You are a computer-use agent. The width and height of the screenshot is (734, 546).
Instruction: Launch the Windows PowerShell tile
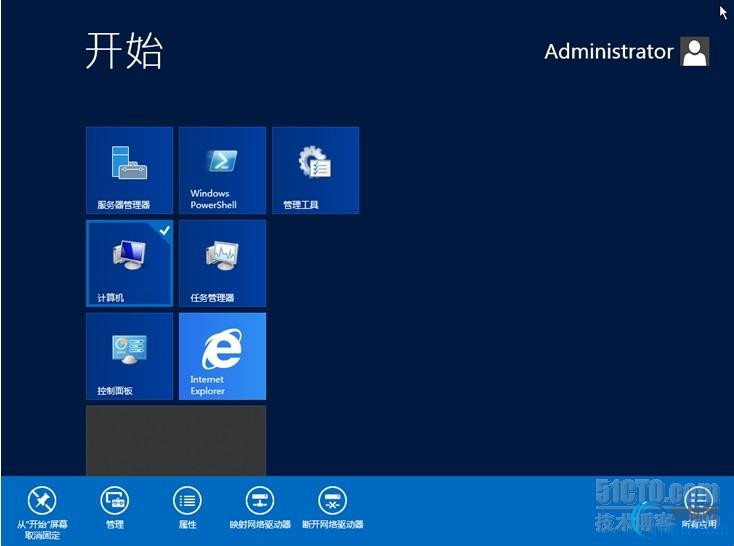point(222,170)
